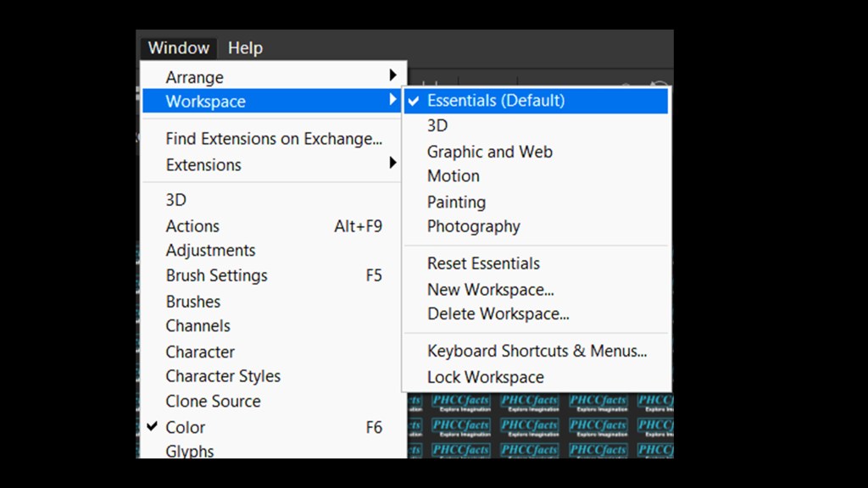Click Reset Essentials
The width and height of the screenshot is (868, 488).
point(483,263)
